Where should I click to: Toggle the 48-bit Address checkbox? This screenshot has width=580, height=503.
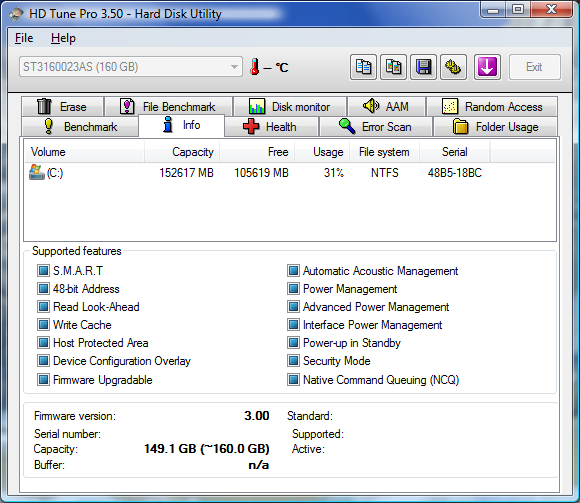pyautogui.click(x=43, y=288)
